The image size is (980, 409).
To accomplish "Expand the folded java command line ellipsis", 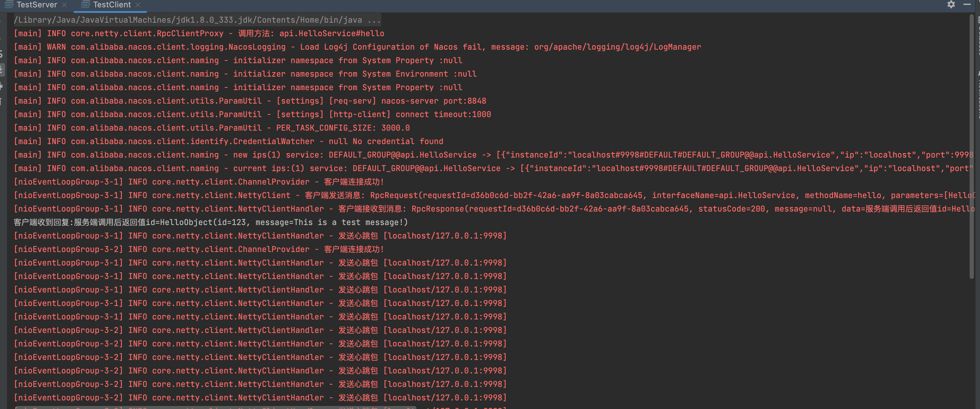I will point(374,20).
